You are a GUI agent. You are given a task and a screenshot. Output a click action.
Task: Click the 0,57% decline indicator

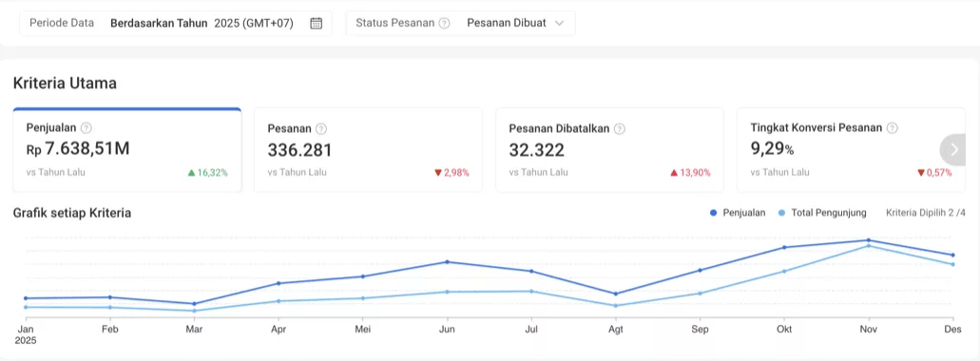[x=934, y=172]
